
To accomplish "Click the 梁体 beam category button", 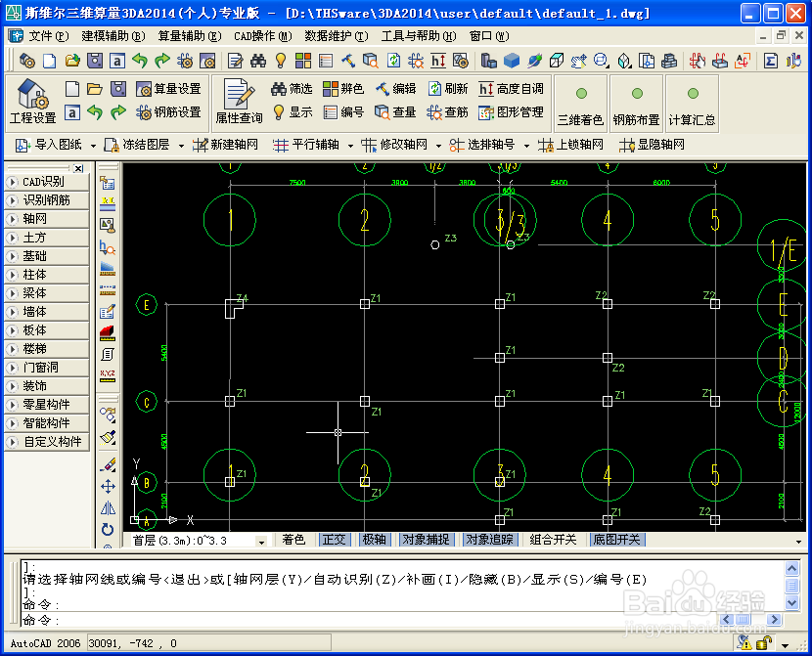I will tap(47, 293).
